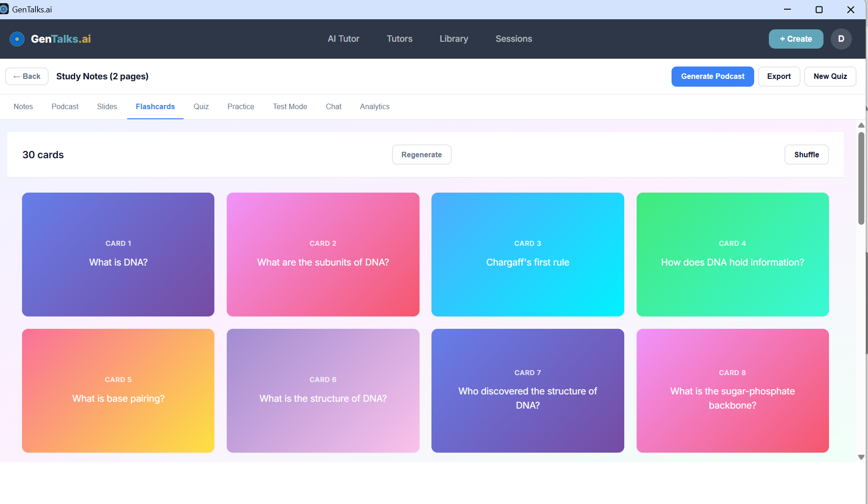868x504 pixels.
Task: Flip the "What is DNA?" card
Action: pos(118,255)
